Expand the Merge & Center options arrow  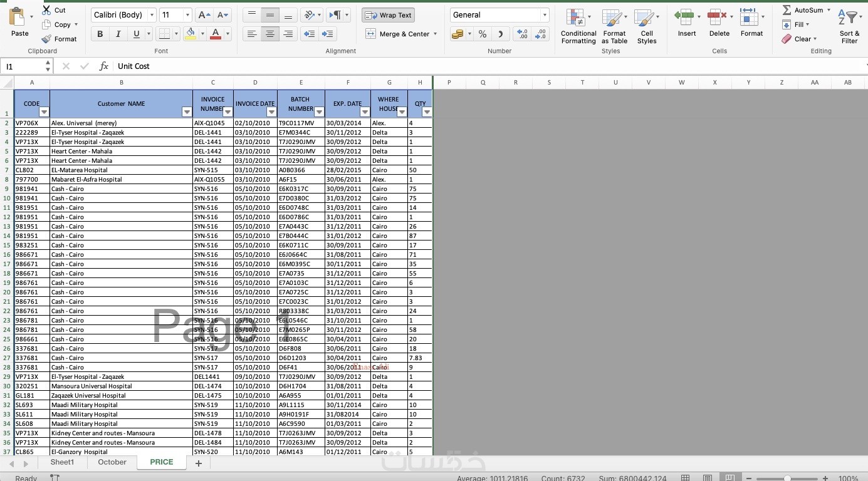435,34
